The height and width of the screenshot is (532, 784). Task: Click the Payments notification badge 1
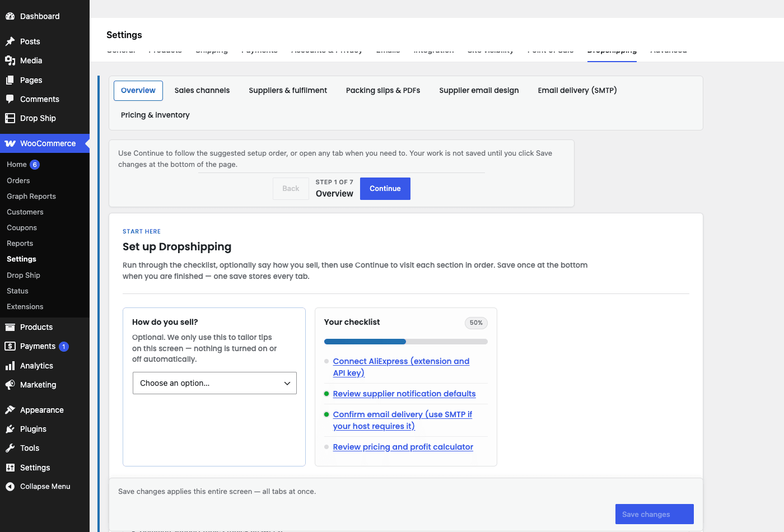click(x=64, y=347)
